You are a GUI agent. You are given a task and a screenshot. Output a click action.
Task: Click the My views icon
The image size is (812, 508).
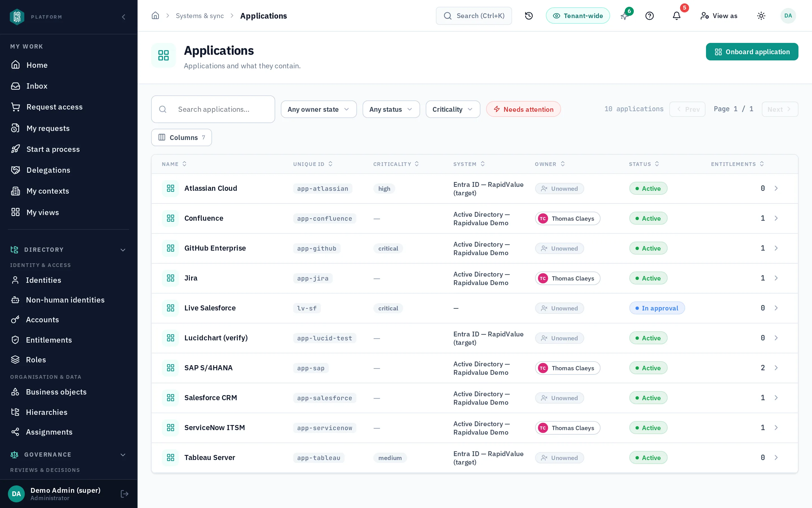[x=16, y=212]
